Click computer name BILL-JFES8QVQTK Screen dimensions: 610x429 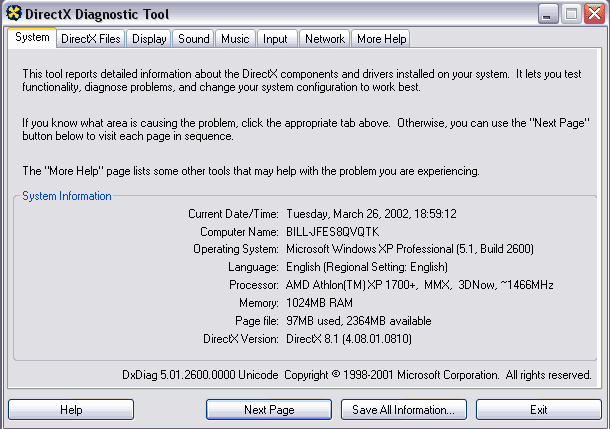pyautogui.click(x=333, y=232)
